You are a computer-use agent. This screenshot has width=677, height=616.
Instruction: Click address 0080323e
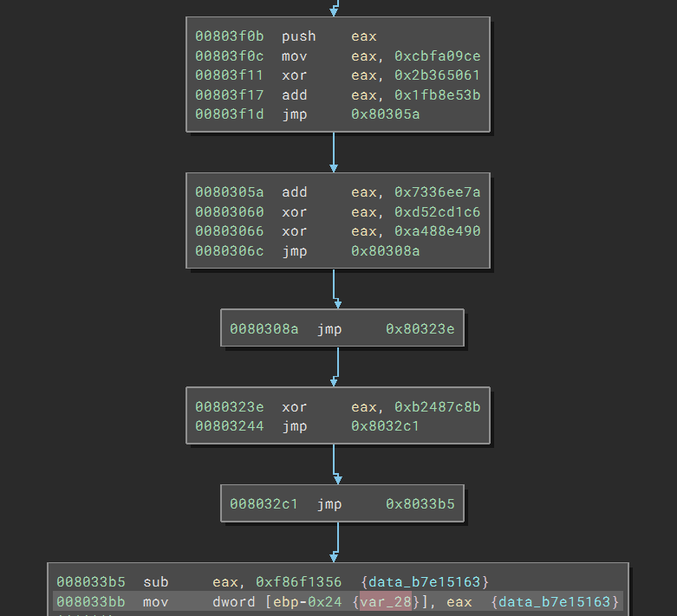pos(229,406)
